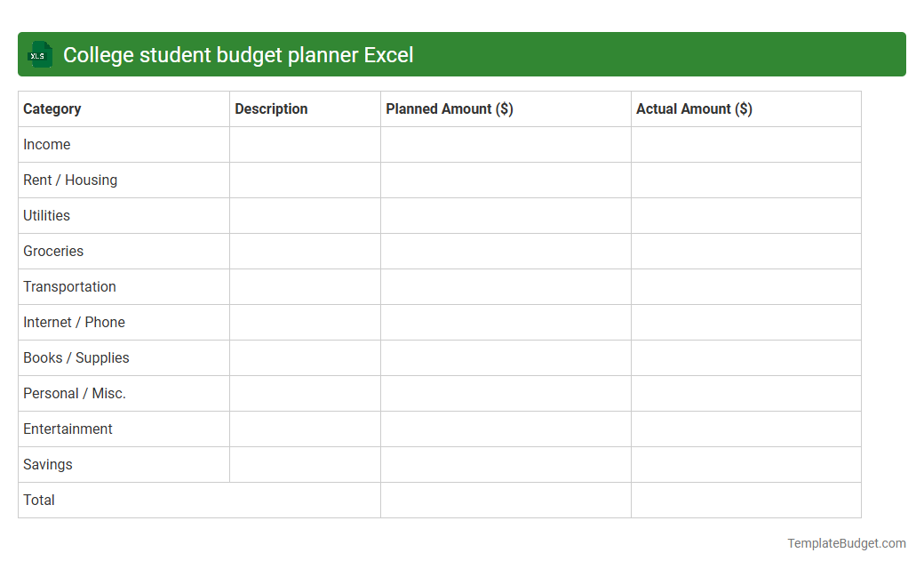Select the Books / Supplies category
The height and width of the screenshot is (569, 924).
(76, 357)
